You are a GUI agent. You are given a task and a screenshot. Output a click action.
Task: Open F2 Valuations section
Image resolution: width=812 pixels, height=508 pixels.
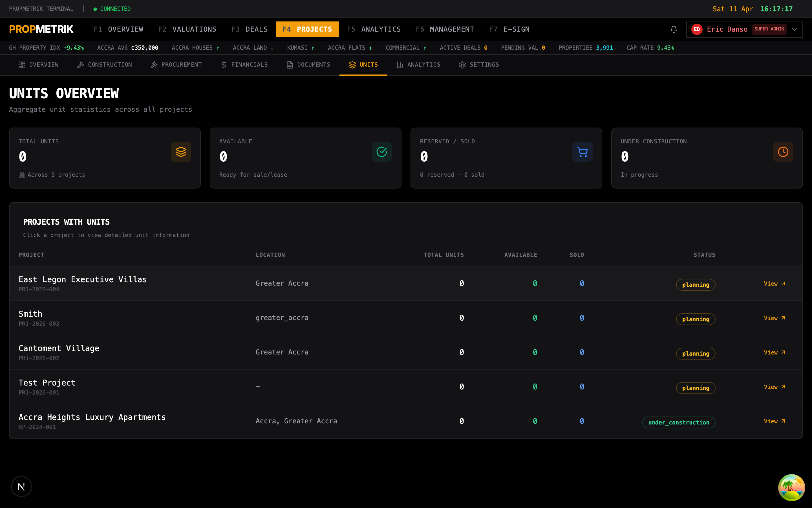point(187,29)
